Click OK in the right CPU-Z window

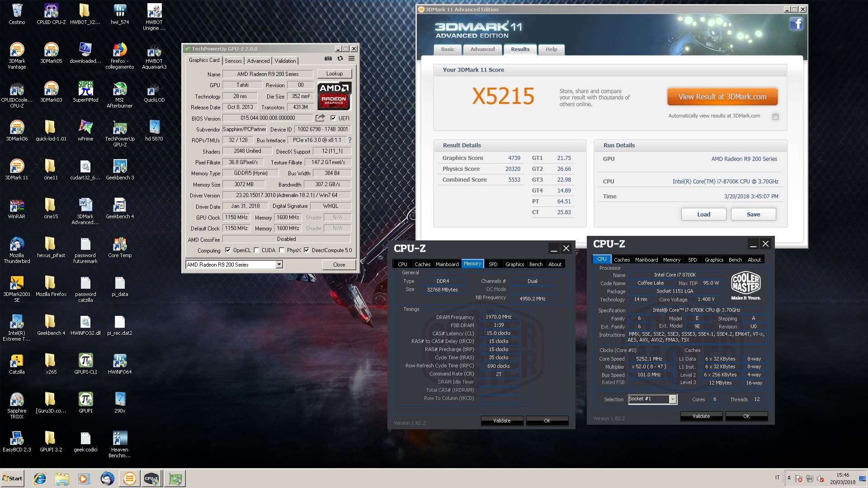[746, 416]
